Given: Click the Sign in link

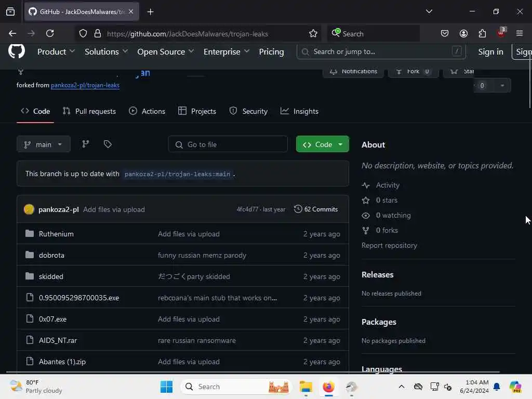Looking at the screenshot, I should [490, 51].
